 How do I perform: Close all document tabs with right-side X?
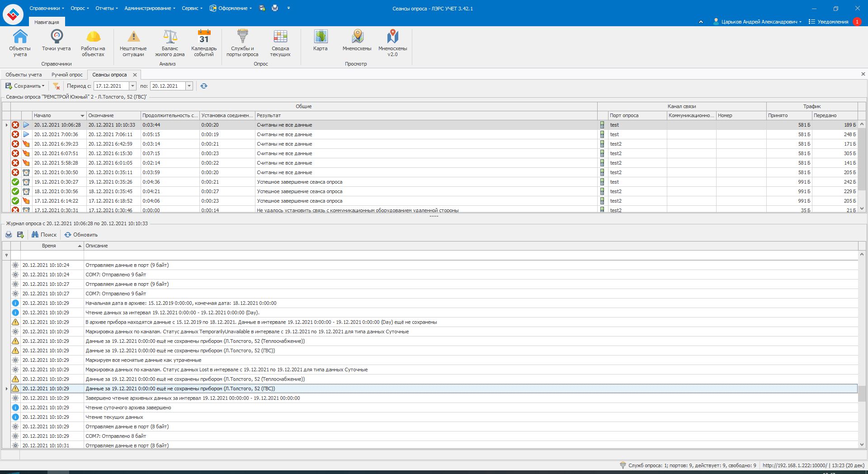pyautogui.click(x=863, y=74)
